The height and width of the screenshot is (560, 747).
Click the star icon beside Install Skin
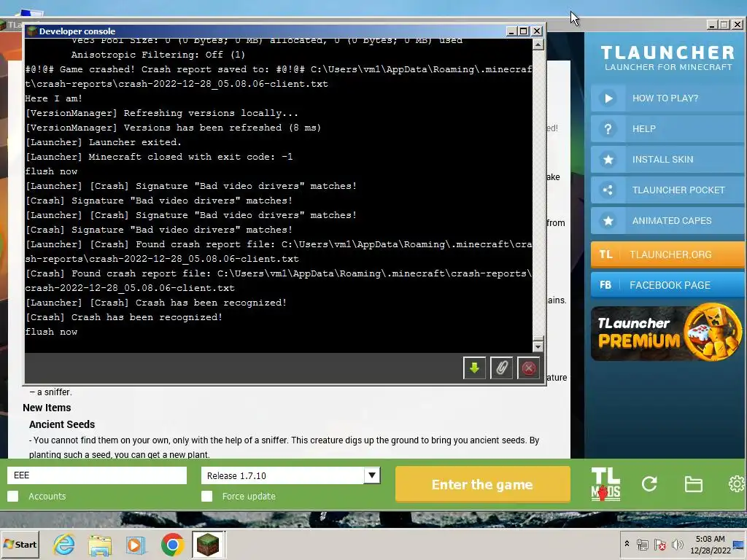point(608,160)
